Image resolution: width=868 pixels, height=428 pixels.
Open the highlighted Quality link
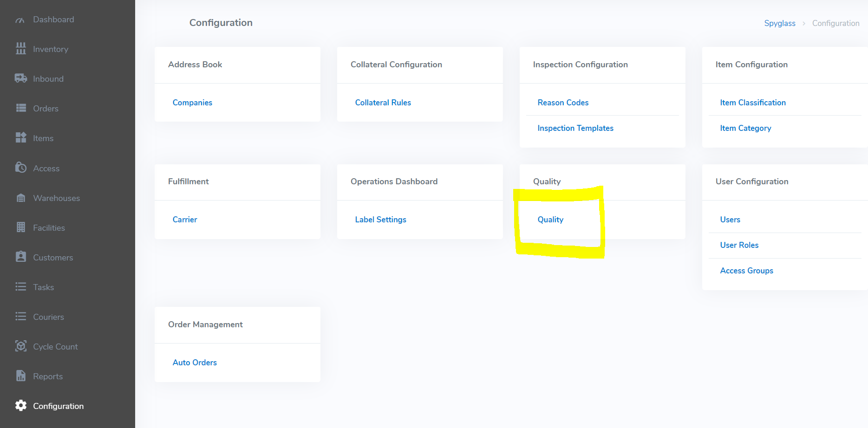(550, 220)
